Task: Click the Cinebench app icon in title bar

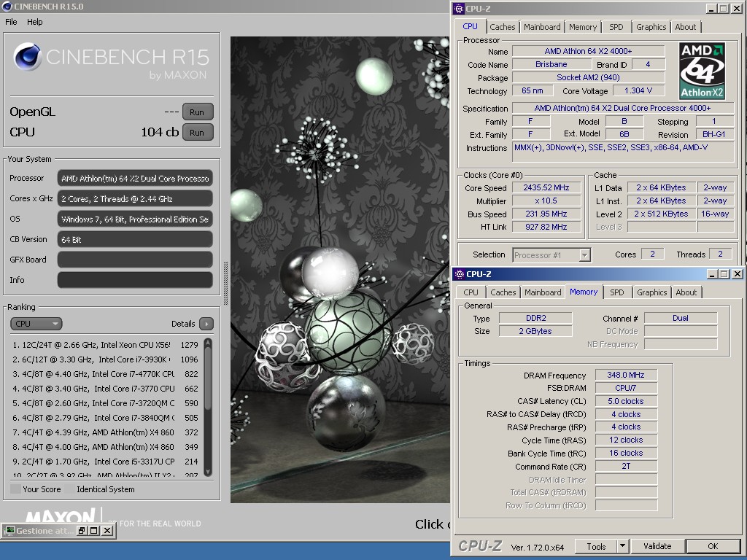Action: click(x=7, y=6)
